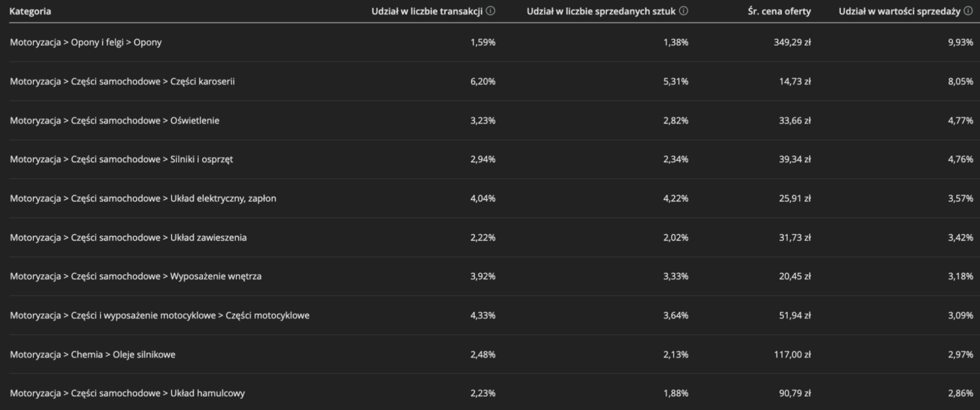Click info icon next to Udział w liczbie transakcji
Screen dimensions: 980x410
[491, 11]
